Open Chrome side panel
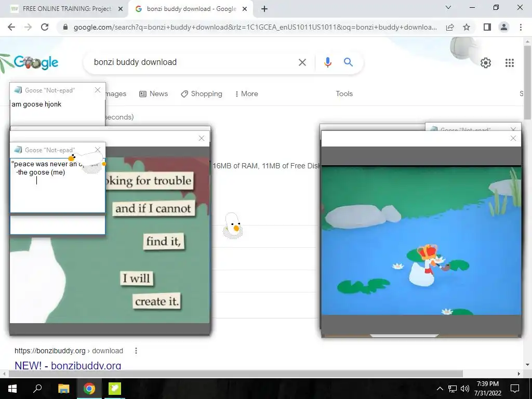This screenshot has height=399, width=532. [487, 27]
